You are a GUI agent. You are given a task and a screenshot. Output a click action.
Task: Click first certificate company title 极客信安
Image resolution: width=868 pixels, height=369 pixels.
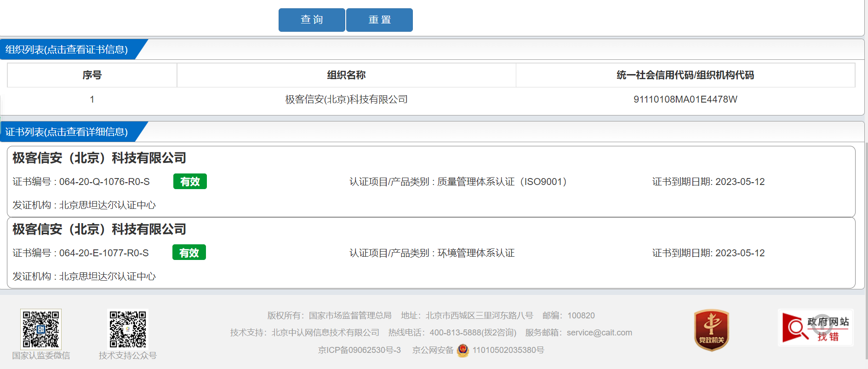click(x=99, y=158)
